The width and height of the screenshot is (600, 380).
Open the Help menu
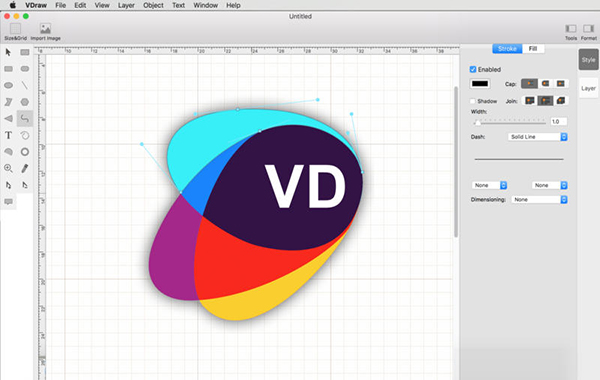point(233,5)
